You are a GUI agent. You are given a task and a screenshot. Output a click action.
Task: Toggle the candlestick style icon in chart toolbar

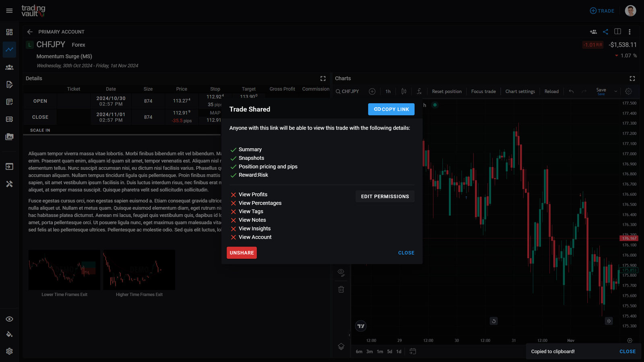pos(404,91)
